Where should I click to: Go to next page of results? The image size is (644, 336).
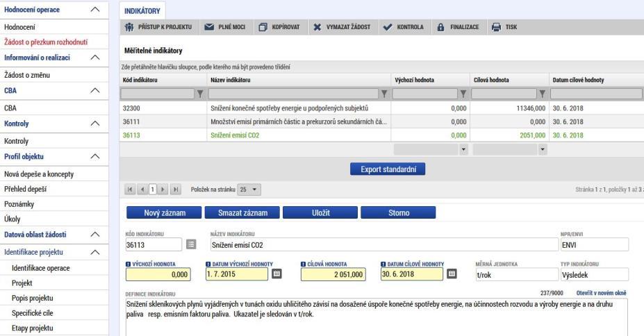pyautogui.click(x=163, y=189)
